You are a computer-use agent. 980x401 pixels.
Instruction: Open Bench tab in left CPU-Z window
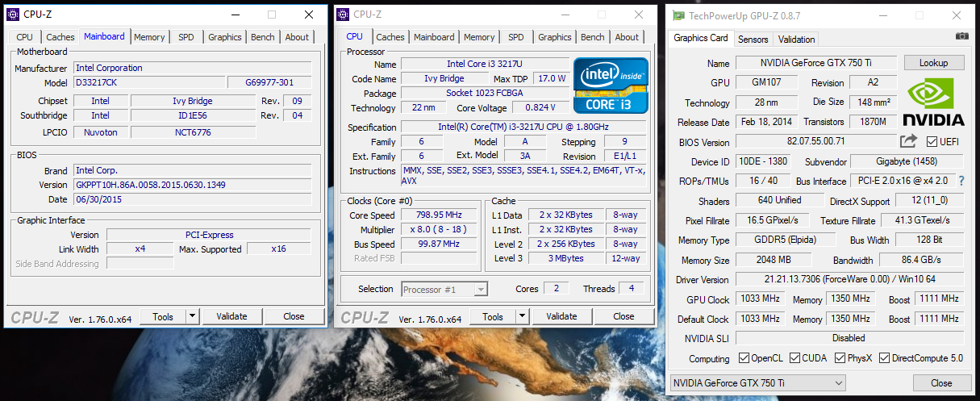263,37
